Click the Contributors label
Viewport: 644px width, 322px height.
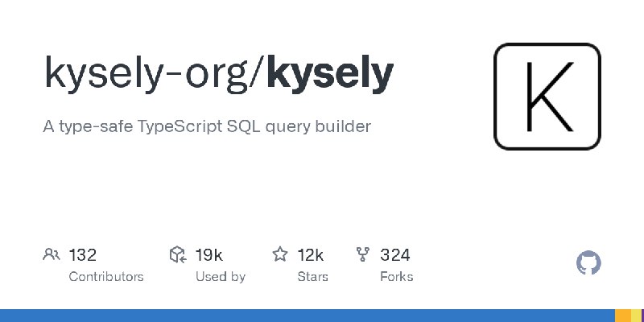click(106, 277)
